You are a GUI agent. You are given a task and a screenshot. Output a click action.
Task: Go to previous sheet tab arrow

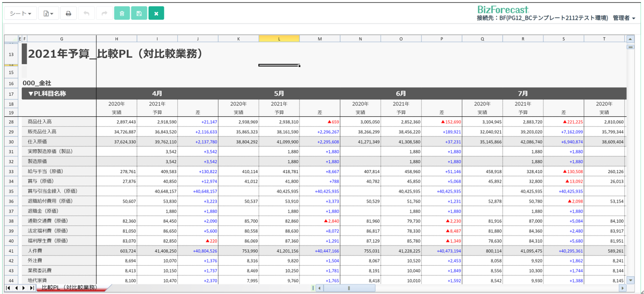tap(16, 288)
